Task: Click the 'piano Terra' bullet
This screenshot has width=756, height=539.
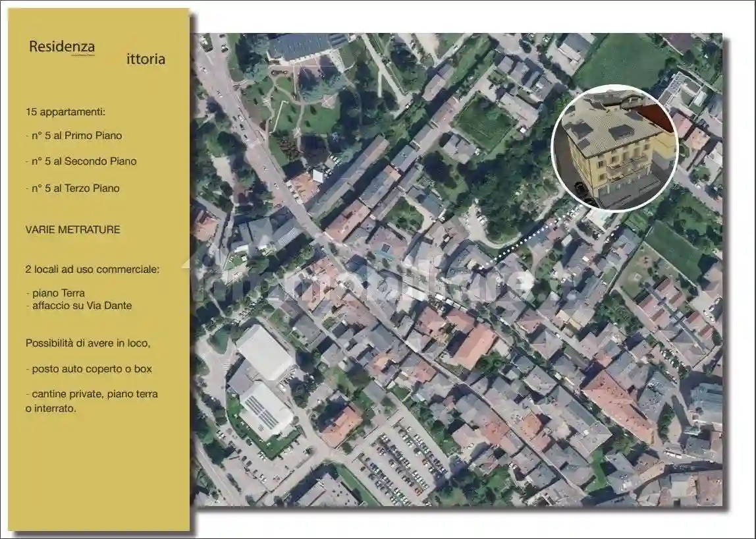Action: (56, 293)
